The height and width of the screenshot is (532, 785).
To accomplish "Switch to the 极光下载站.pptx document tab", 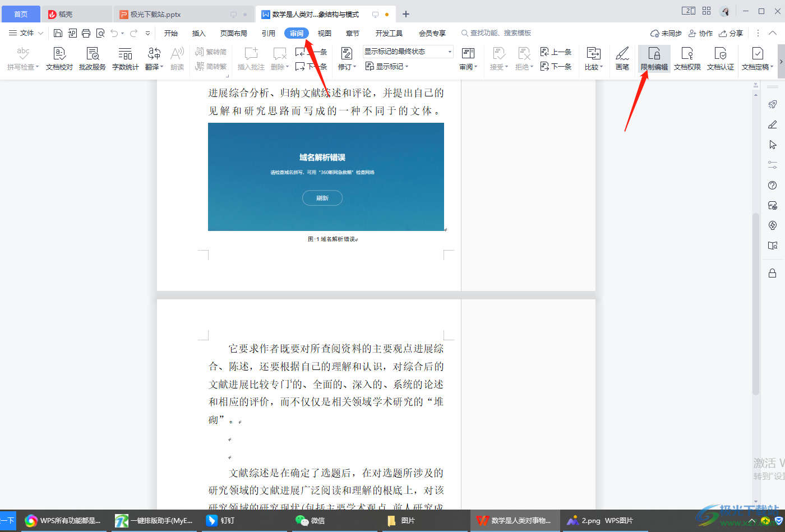I will 183,14.
